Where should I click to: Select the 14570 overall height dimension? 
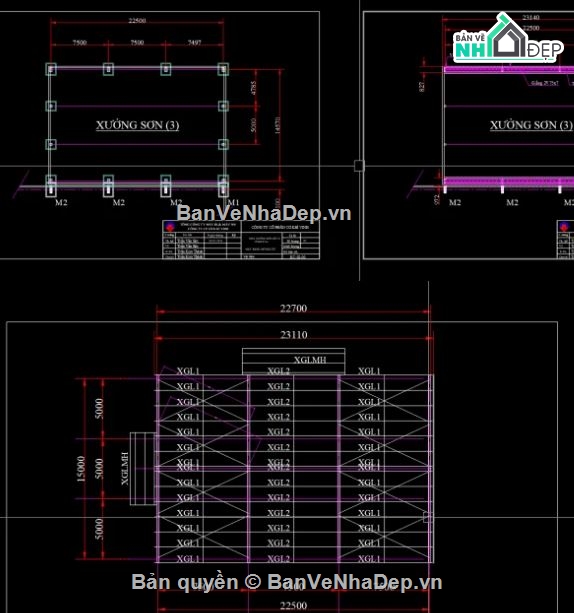click(x=277, y=125)
